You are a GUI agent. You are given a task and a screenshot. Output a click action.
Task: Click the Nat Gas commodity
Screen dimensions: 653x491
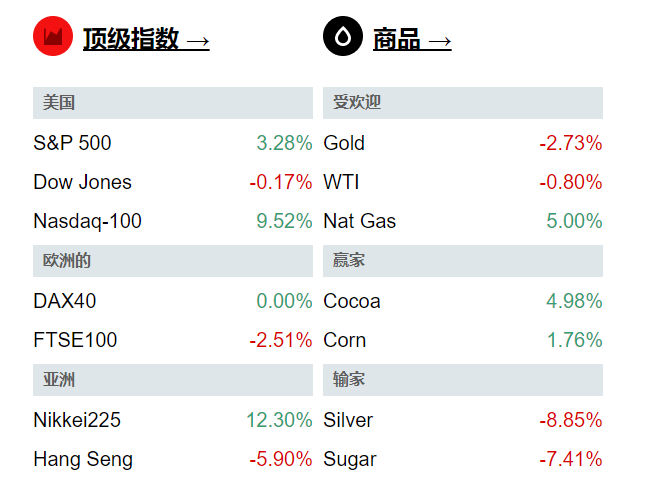[x=360, y=221]
